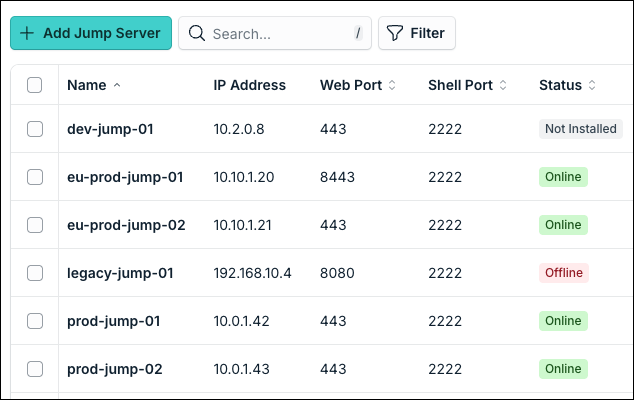Image resolution: width=634 pixels, height=400 pixels.
Task: Click the Online badge for eu-prod-jump-02
Action: [x=563, y=225]
